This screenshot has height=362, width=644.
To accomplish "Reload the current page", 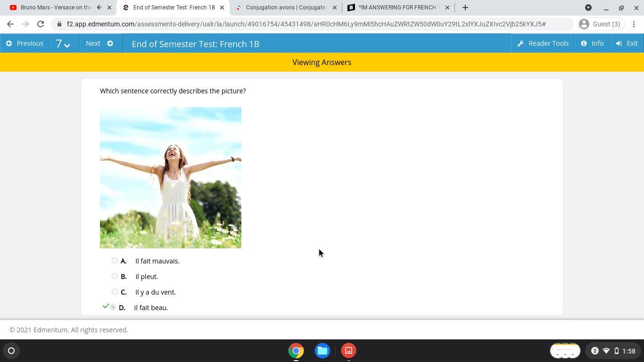I will click(41, 24).
